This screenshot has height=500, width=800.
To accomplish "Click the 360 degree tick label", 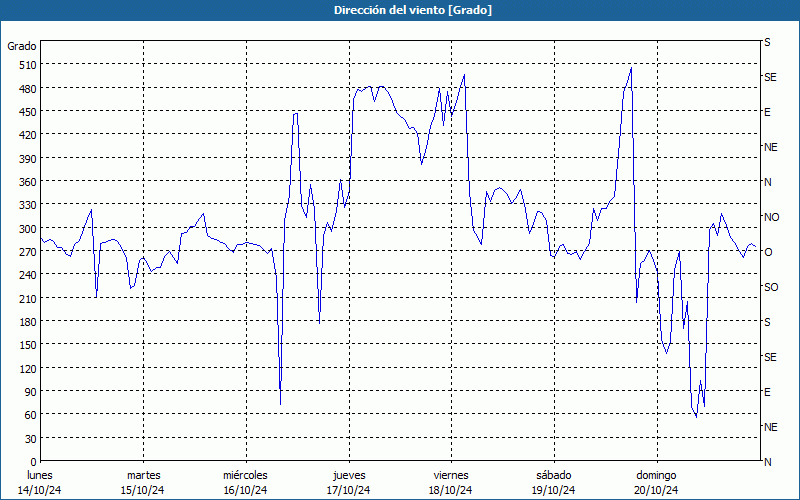I will click(x=28, y=182).
